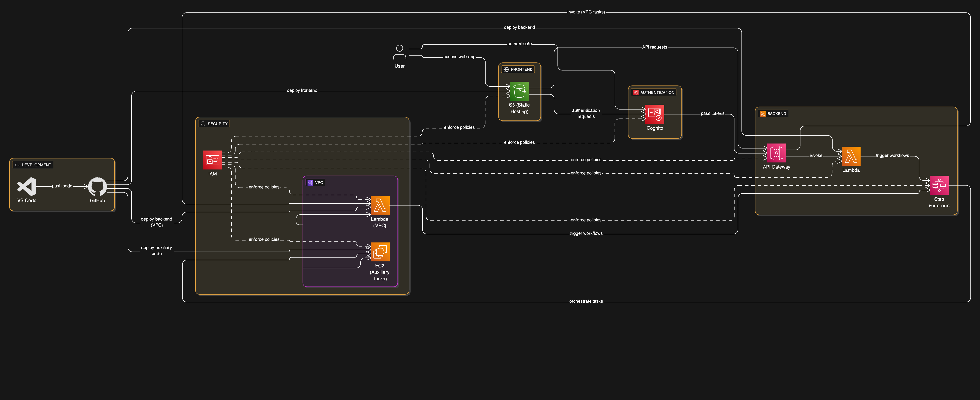Click the Backend Lambda icon beside API Gateway
This screenshot has width=980, height=400.
coord(851,156)
